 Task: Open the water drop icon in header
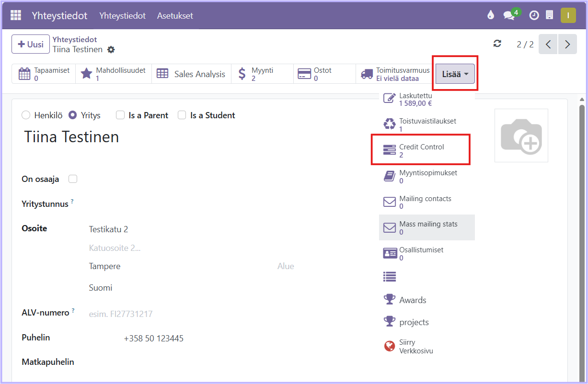point(490,15)
